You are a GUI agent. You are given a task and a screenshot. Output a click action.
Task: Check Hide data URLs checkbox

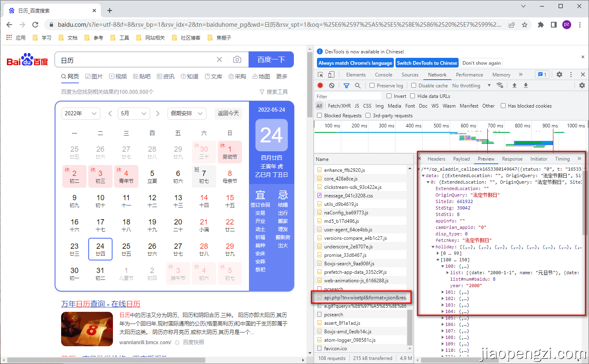click(413, 96)
